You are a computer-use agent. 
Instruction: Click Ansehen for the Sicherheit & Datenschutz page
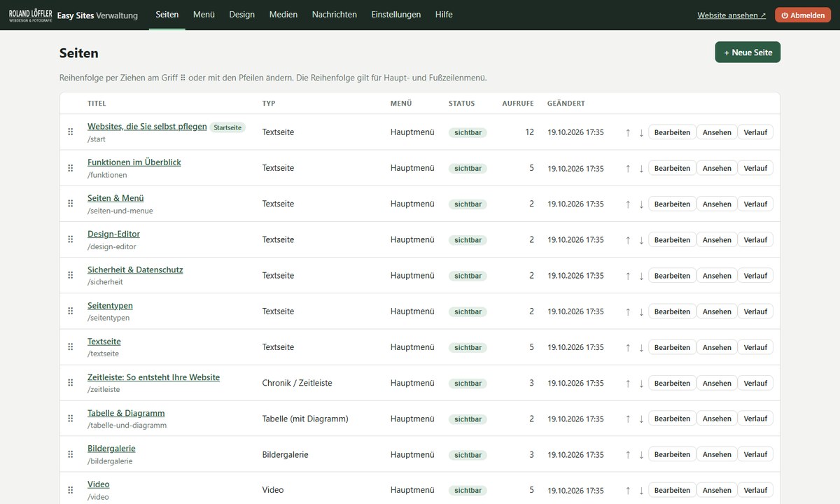(717, 276)
